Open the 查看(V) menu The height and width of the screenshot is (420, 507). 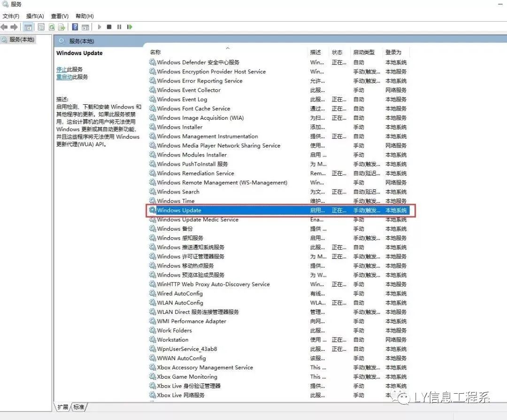[x=60, y=16]
